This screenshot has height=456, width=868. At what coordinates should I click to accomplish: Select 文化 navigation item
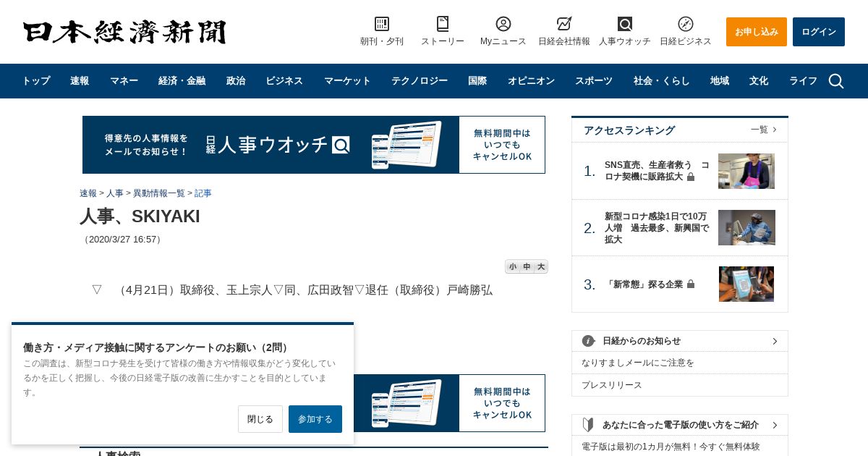759,81
